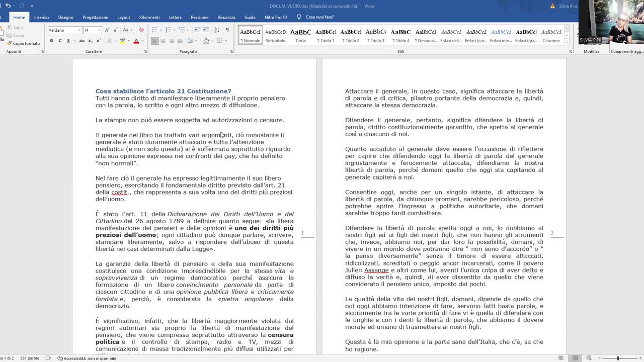Open paragraph shading paint bucket

(x=206, y=41)
